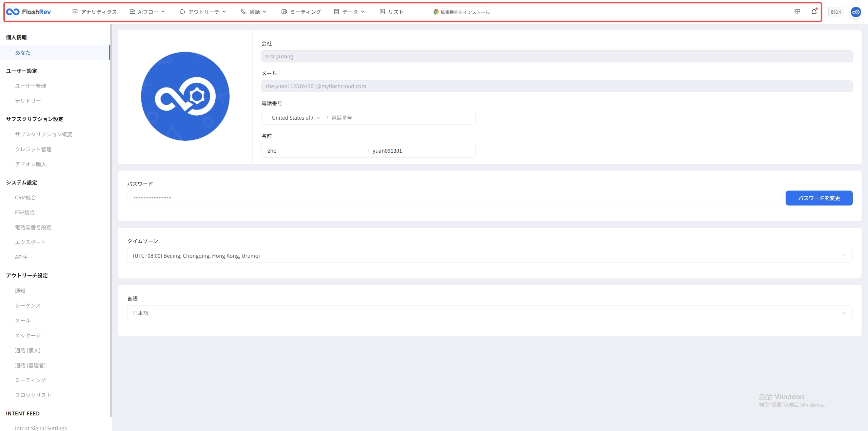Click the パスワードを変更 button
The width and height of the screenshot is (868, 431).
819,198
